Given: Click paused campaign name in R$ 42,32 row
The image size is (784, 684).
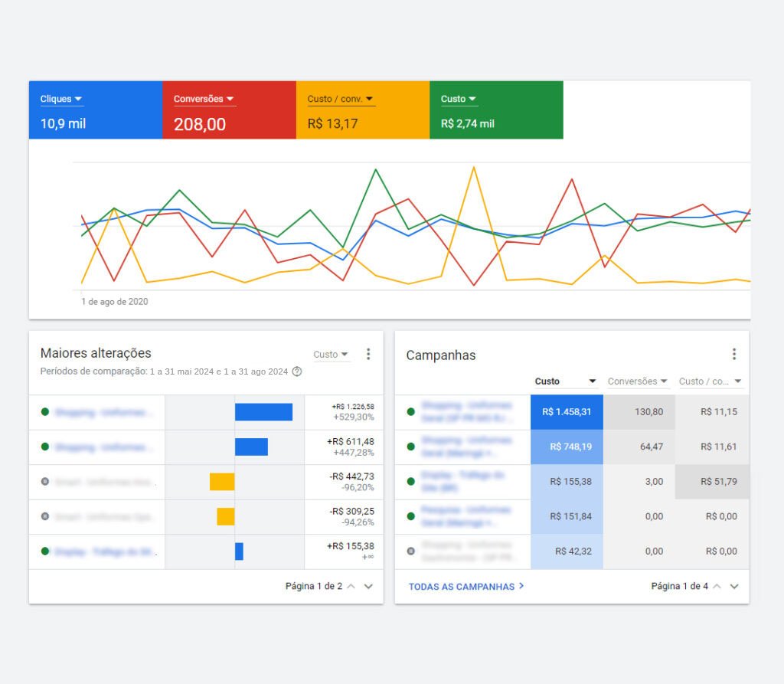Looking at the screenshot, I should click(x=467, y=551).
